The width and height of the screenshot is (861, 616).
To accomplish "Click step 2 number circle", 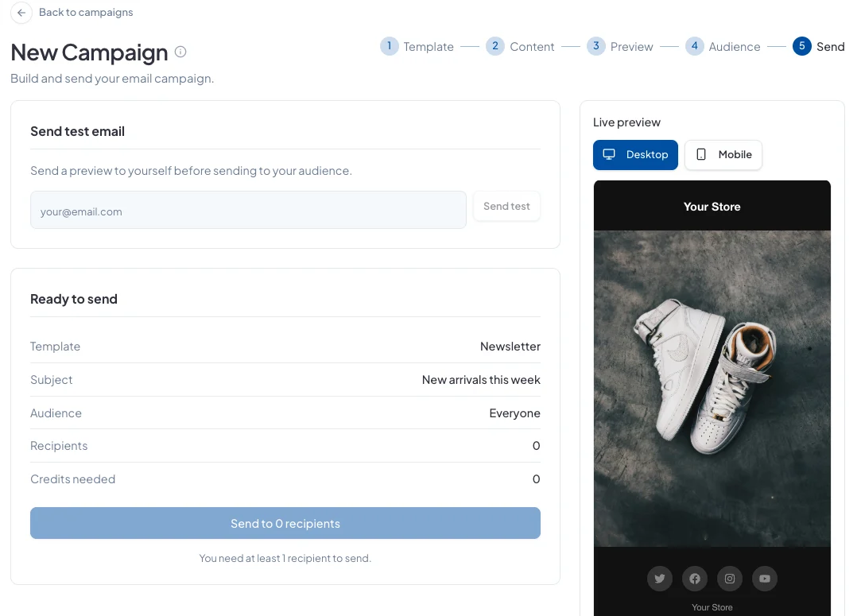I will click(494, 46).
